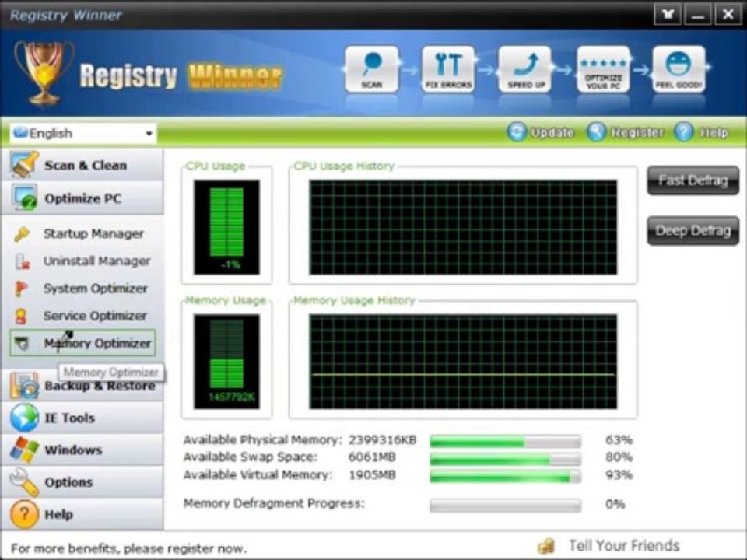Click the Memory Usage History graph

coord(463,362)
